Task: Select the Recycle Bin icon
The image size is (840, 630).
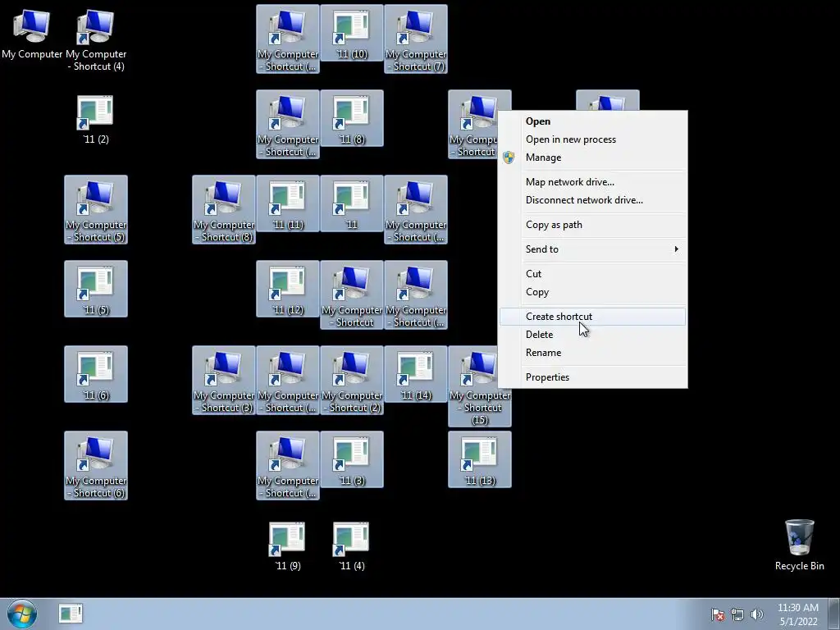Action: point(799,545)
